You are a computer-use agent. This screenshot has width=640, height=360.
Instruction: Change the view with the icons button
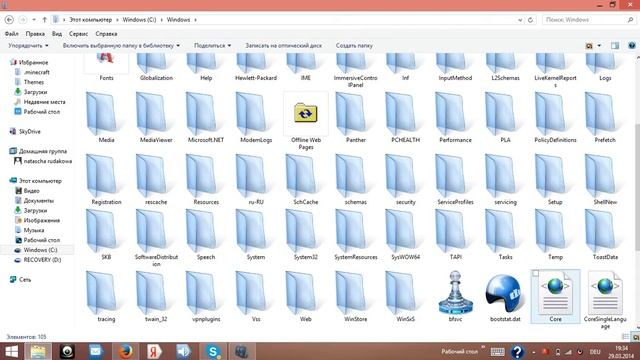(x=589, y=46)
